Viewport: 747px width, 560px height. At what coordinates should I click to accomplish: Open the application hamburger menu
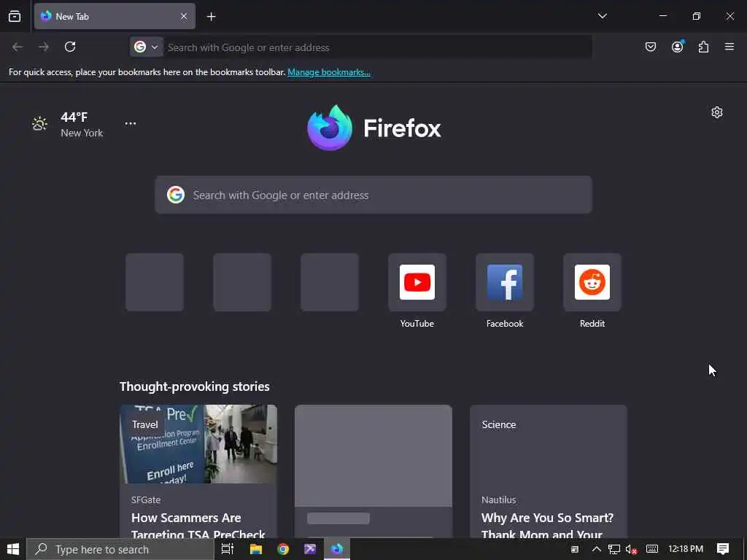729,47
